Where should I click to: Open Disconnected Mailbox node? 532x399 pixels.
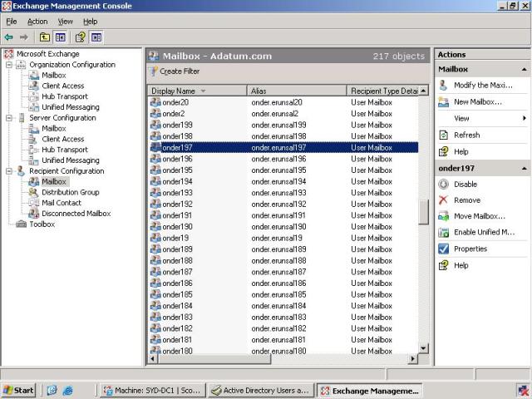76,214
